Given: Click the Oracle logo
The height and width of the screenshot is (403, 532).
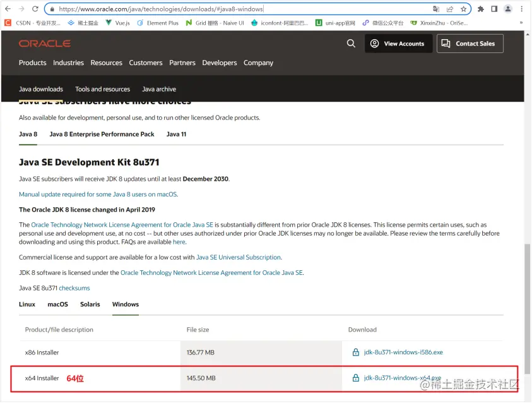Looking at the screenshot, I should [x=45, y=44].
